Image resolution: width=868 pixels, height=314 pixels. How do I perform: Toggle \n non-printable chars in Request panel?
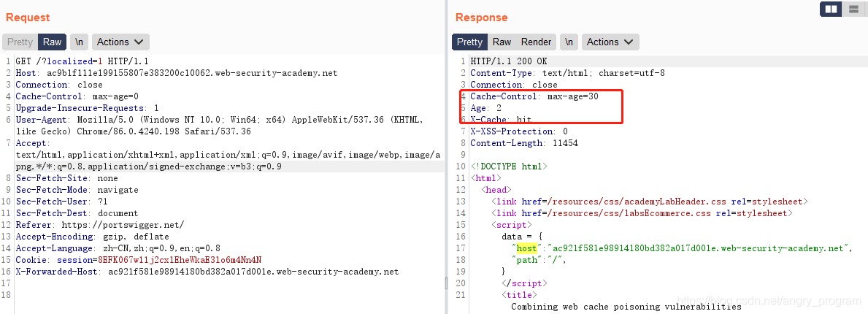click(79, 42)
